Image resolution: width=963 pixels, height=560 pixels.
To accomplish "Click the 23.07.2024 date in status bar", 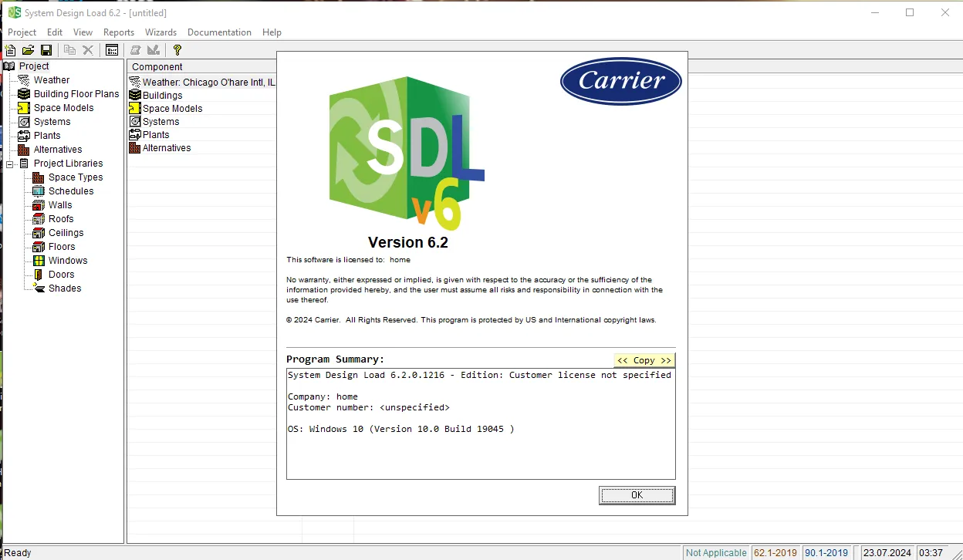I will click(887, 552).
